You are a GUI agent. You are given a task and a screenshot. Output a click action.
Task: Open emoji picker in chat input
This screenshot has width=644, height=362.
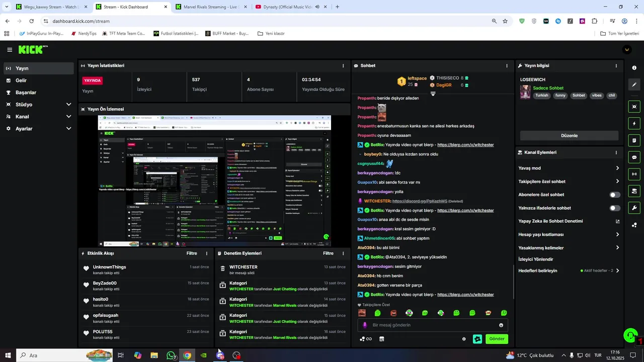click(501, 325)
